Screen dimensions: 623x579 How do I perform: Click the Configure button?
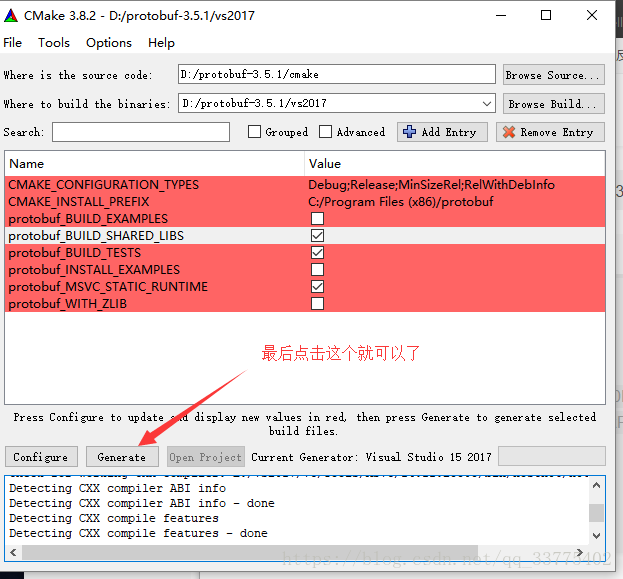(41, 457)
